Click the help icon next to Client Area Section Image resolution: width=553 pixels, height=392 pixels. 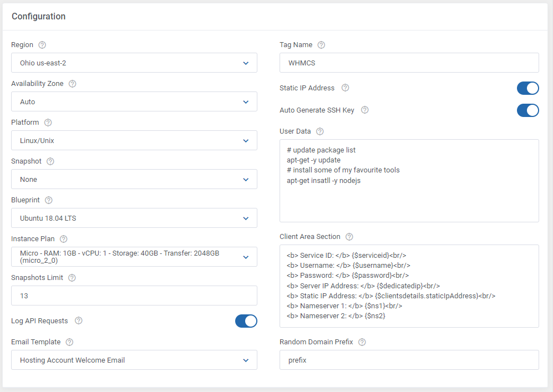(349, 237)
